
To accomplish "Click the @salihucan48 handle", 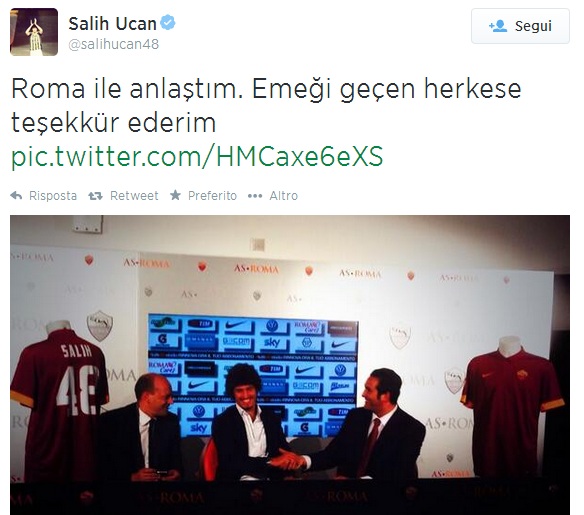I will coord(114,44).
